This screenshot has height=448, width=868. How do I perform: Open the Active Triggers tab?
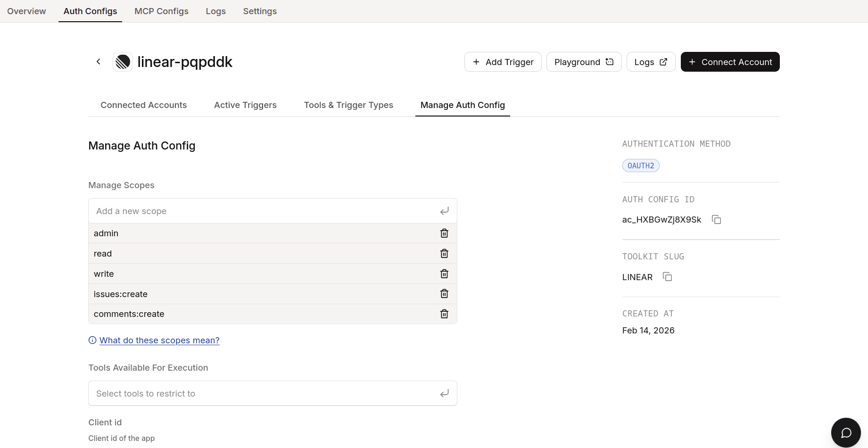(245, 105)
